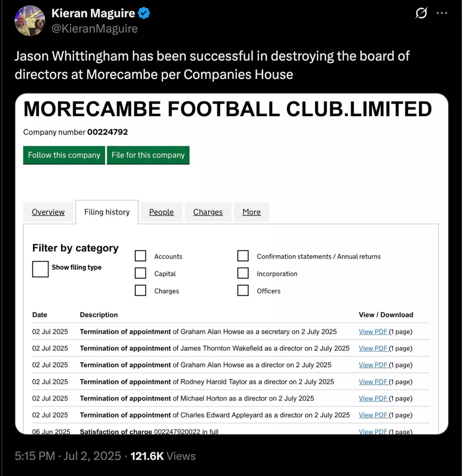Check Confirmation statements / Annual returns box
This screenshot has height=476, width=462.
click(243, 256)
